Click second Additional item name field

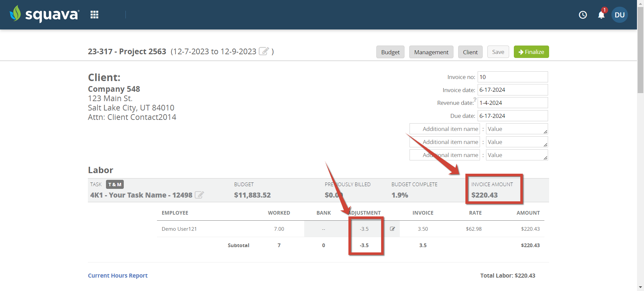tap(445, 142)
